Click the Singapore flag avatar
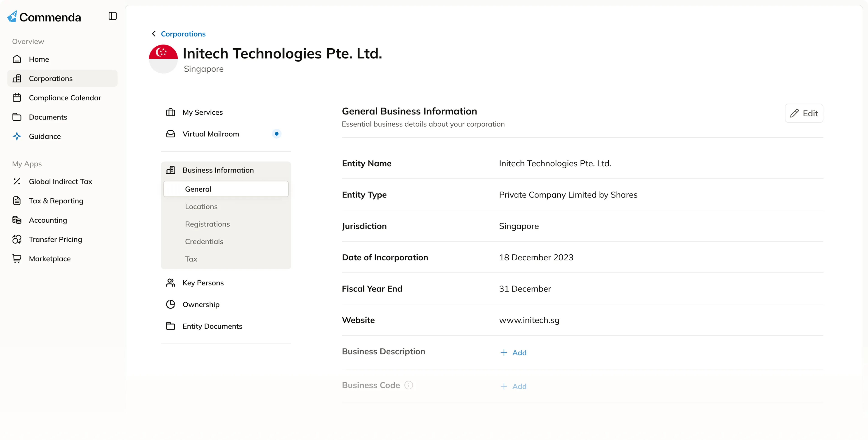Screen dimensions: 868x440 163,59
